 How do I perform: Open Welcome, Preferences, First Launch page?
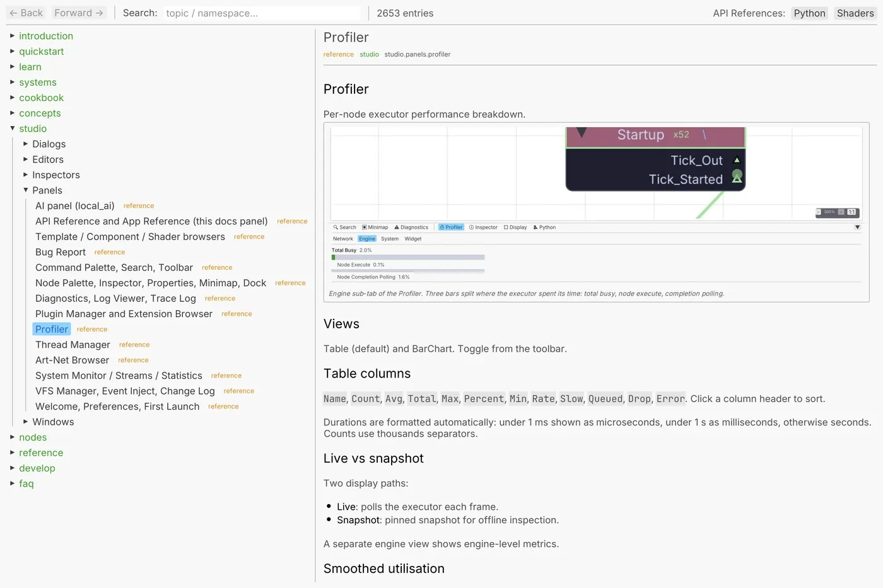117,406
